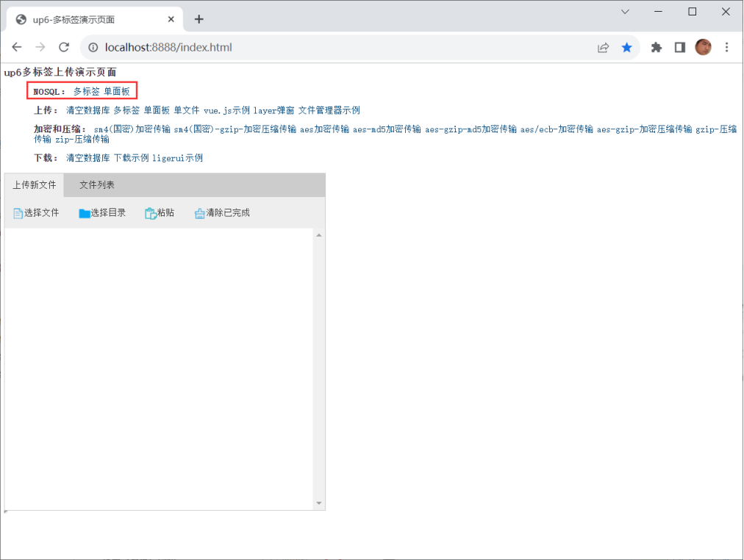The height and width of the screenshot is (560, 744).
Task: Click the 选择目录 folder icon
Action: click(85, 213)
